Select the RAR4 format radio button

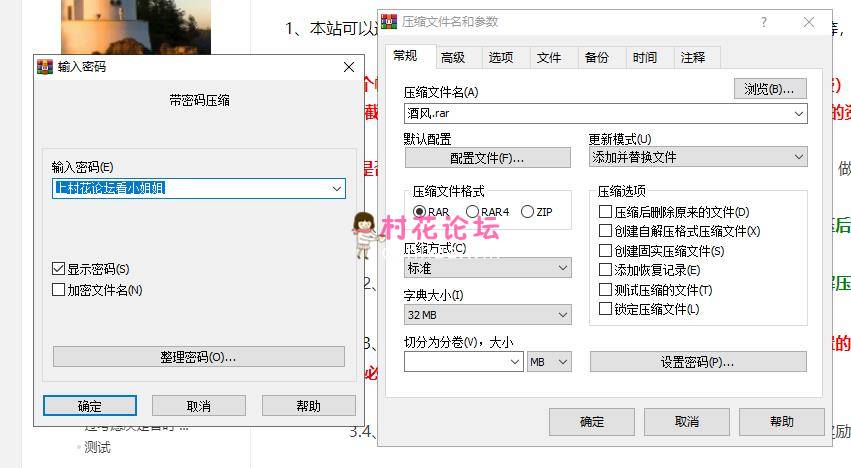click(472, 212)
